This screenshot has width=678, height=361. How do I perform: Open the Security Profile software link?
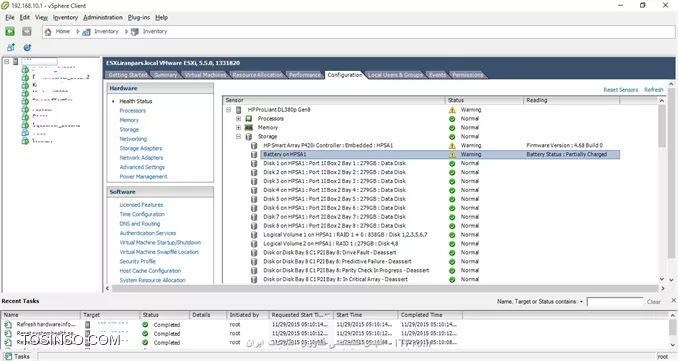pos(138,262)
